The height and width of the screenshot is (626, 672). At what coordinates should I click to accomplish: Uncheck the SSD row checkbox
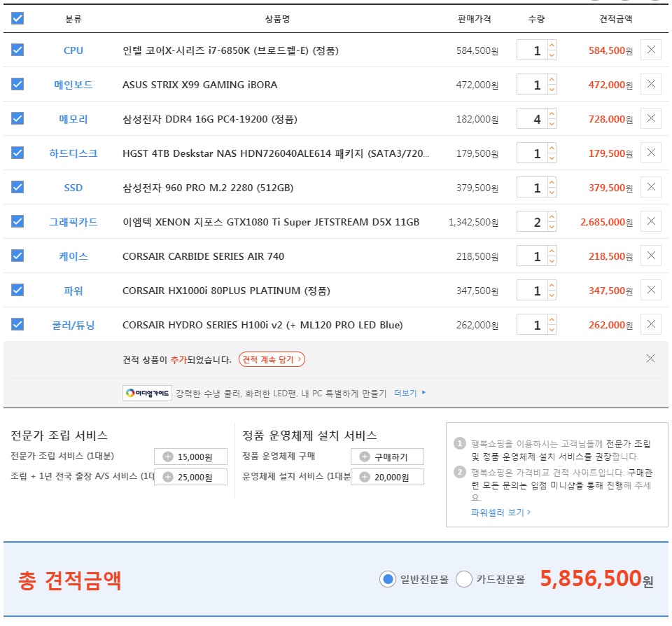[17, 187]
